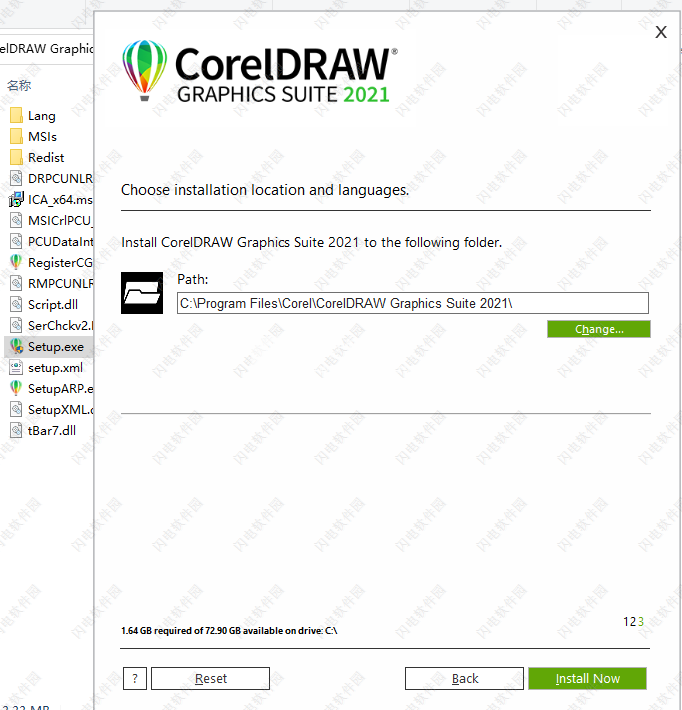The width and height of the screenshot is (682, 710).
Task: Click the setup.xml document icon
Action: pos(16,367)
